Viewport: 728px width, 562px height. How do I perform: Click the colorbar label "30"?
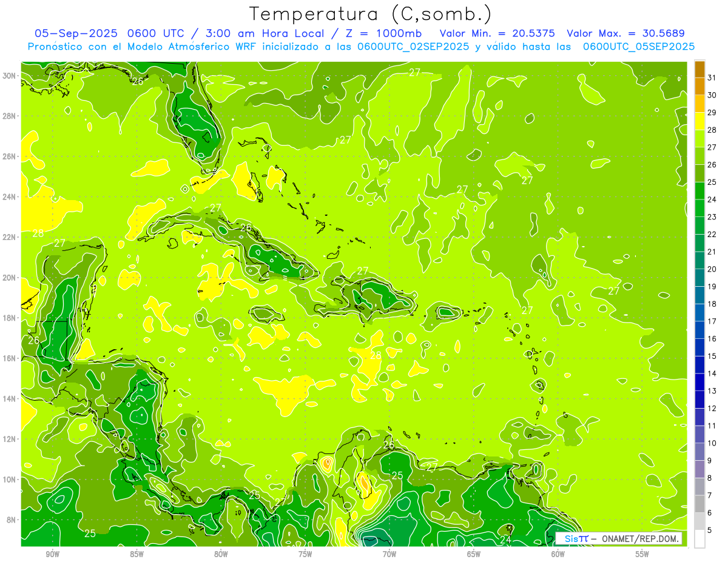click(x=712, y=95)
